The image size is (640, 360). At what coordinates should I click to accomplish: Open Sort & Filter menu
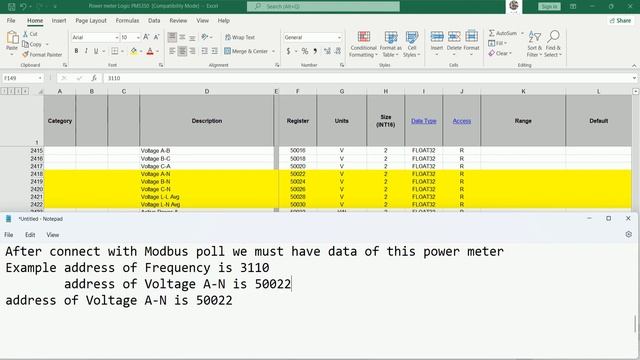click(534, 44)
